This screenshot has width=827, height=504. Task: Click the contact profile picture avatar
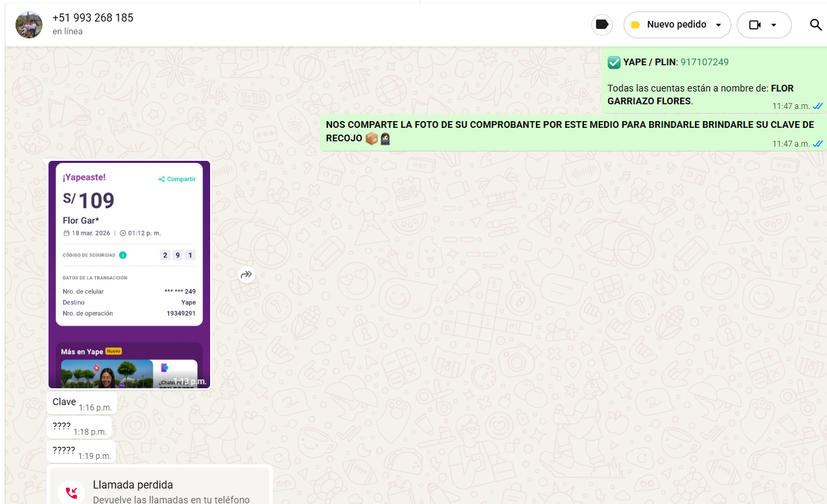[x=29, y=25]
